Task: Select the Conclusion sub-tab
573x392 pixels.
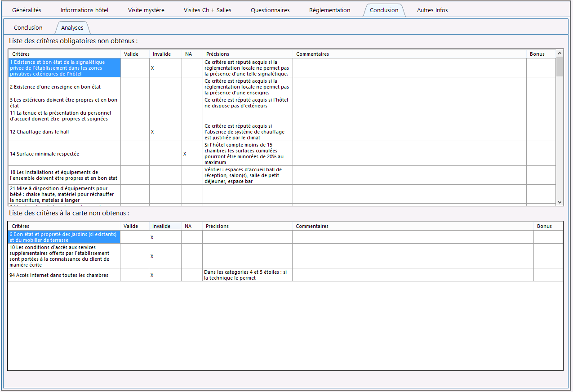Action: pos(28,27)
